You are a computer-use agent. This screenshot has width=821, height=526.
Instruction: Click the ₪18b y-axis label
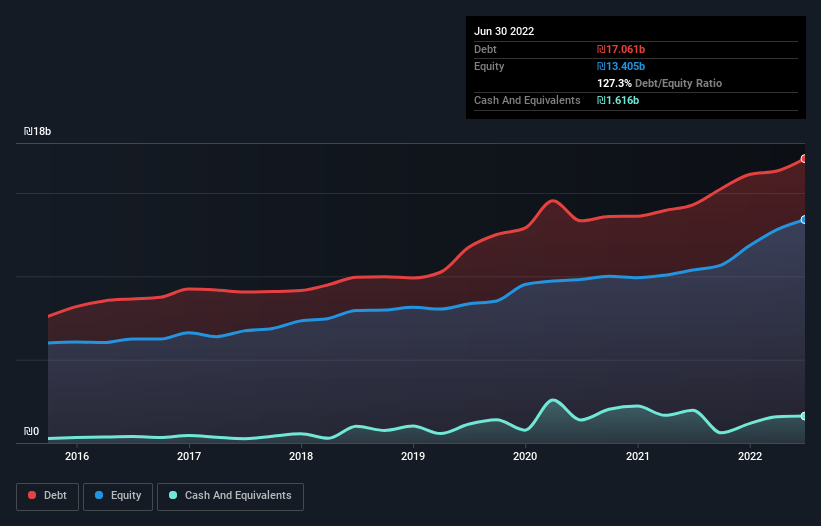[37, 131]
